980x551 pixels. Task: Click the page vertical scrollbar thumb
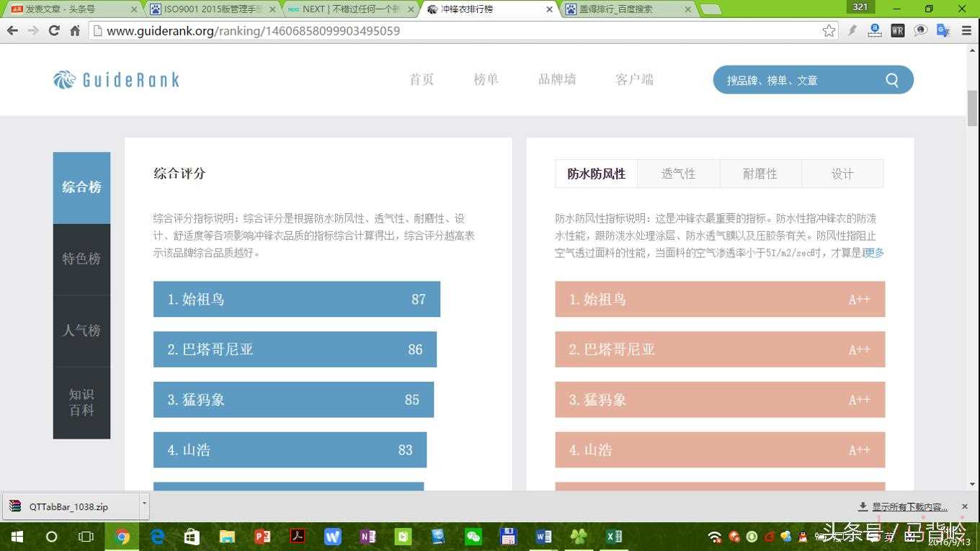tap(972, 109)
